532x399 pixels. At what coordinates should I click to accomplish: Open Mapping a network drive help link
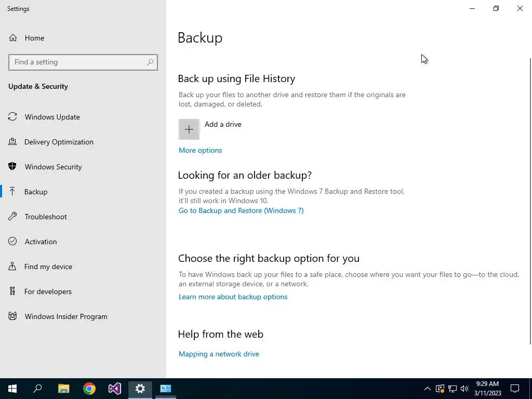[219, 354]
